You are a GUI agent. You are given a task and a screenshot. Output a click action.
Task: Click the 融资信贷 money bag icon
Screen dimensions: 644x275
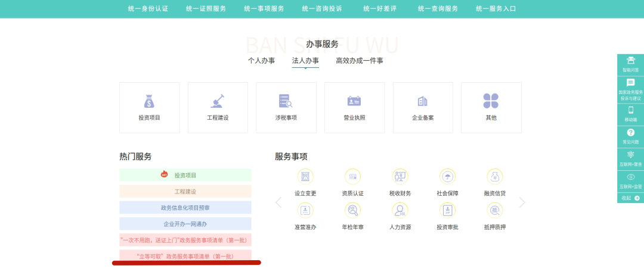(x=495, y=177)
